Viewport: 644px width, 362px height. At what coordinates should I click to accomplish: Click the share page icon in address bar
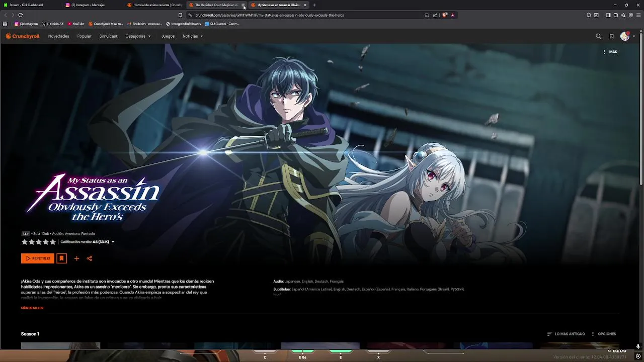point(435,15)
